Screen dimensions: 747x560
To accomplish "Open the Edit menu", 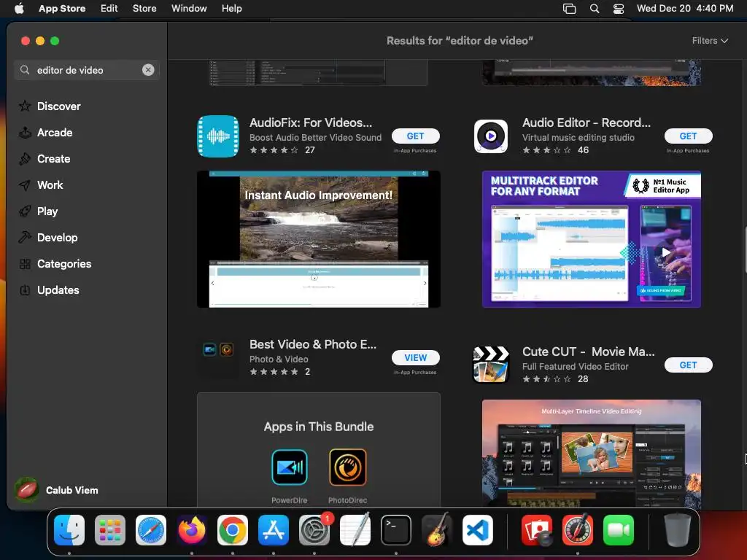I will click(x=109, y=9).
